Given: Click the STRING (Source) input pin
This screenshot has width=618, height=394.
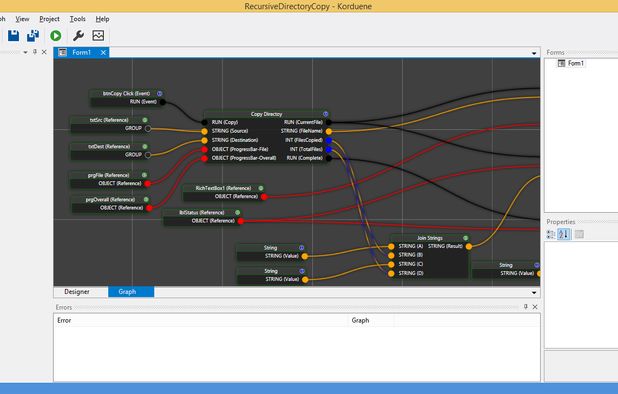Looking at the screenshot, I should (204, 131).
